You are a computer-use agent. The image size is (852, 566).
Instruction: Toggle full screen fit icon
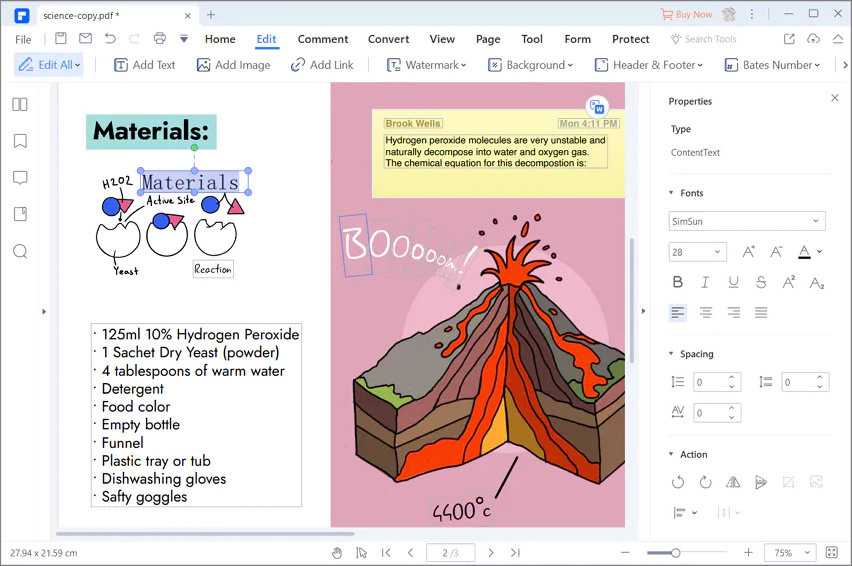[832, 552]
